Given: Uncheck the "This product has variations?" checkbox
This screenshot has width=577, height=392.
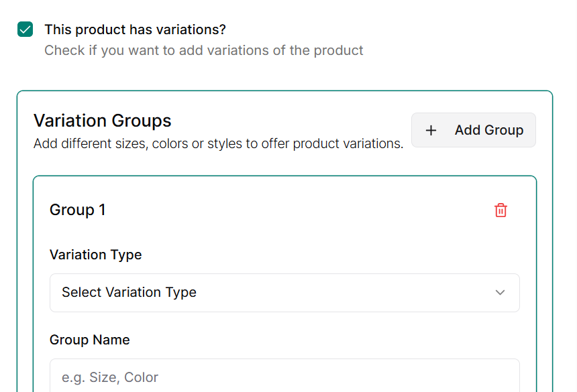Looking at the screenshot, I should click(25, 29).
